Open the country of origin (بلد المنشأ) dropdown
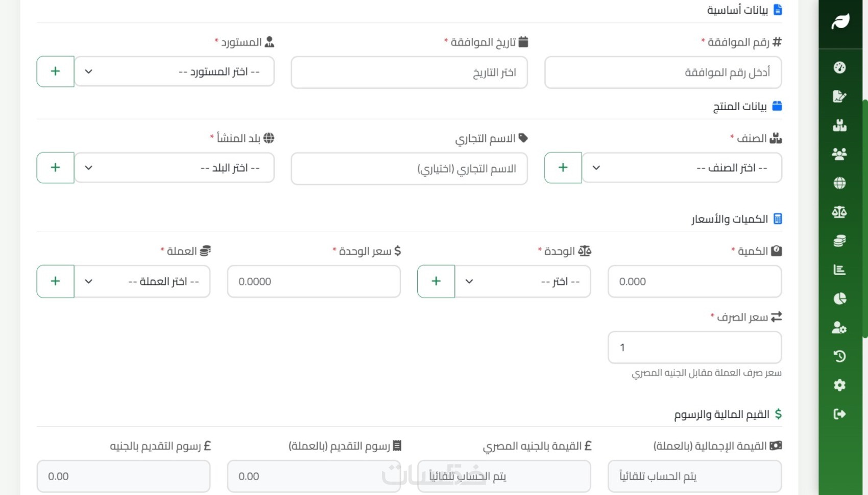868x495 pixels. click(174, 168)
